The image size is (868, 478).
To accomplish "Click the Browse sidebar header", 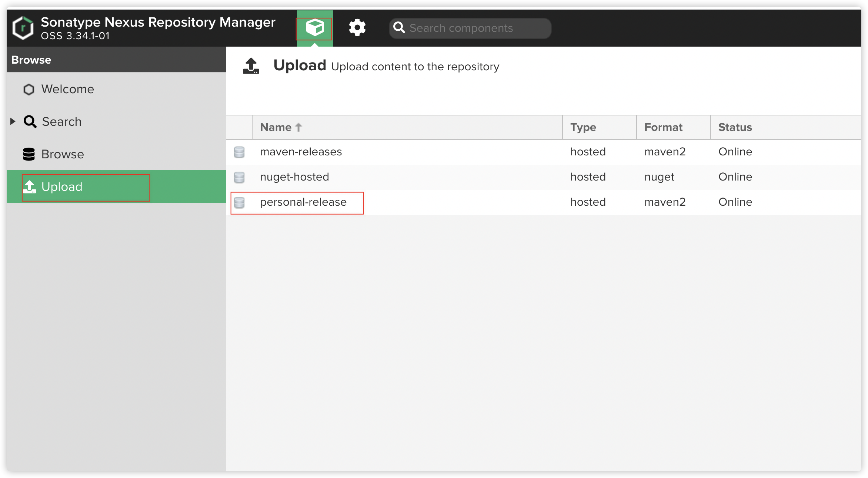I will pos(116,60).
